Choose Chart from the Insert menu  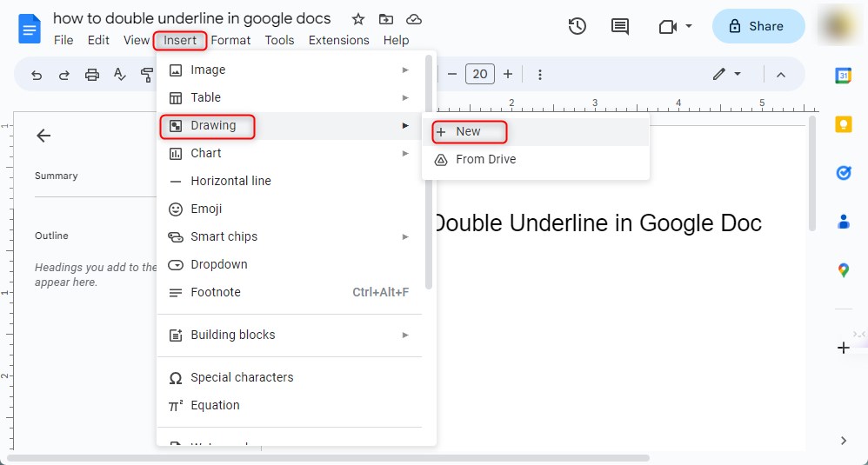[x=290, y=154]
